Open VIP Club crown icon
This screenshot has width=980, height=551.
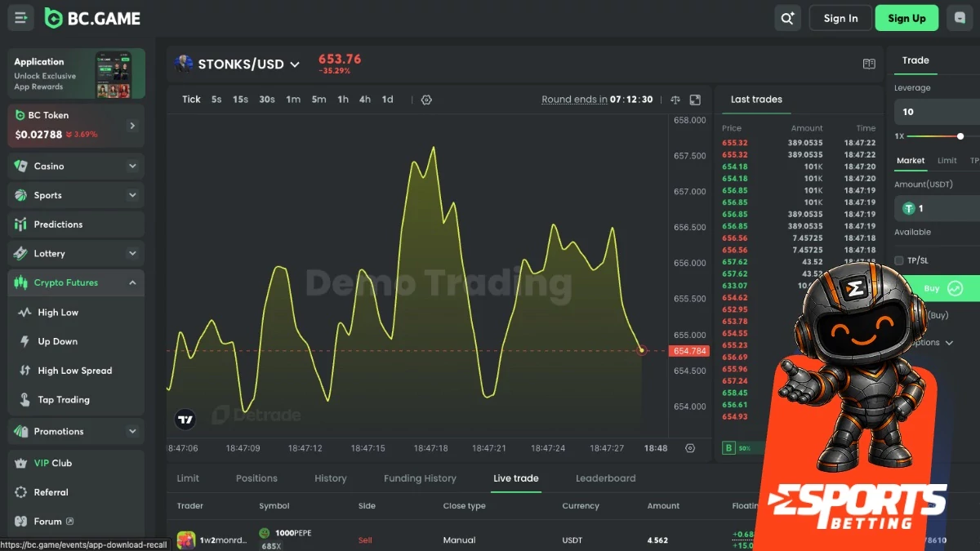[21, 463]
